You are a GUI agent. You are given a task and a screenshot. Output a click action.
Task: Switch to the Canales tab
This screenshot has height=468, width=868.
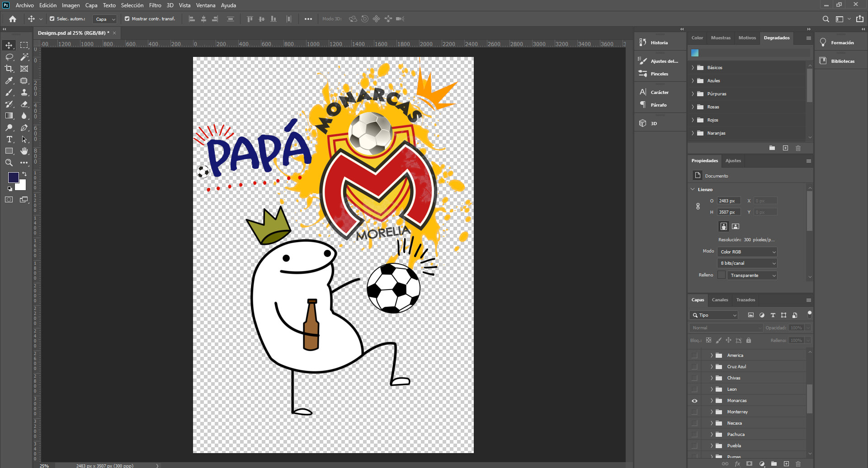pos(720,300)
